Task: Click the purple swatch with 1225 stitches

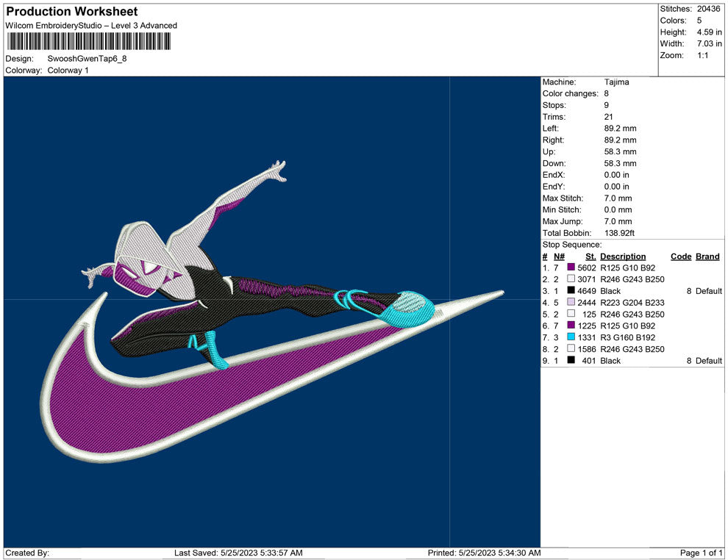Action: click(x=571, y=326)
